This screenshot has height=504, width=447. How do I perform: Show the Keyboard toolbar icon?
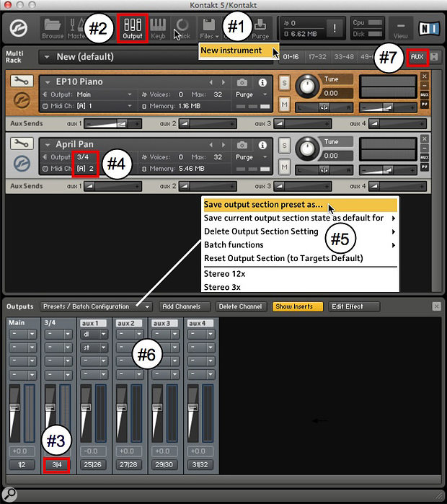point(158,29)
